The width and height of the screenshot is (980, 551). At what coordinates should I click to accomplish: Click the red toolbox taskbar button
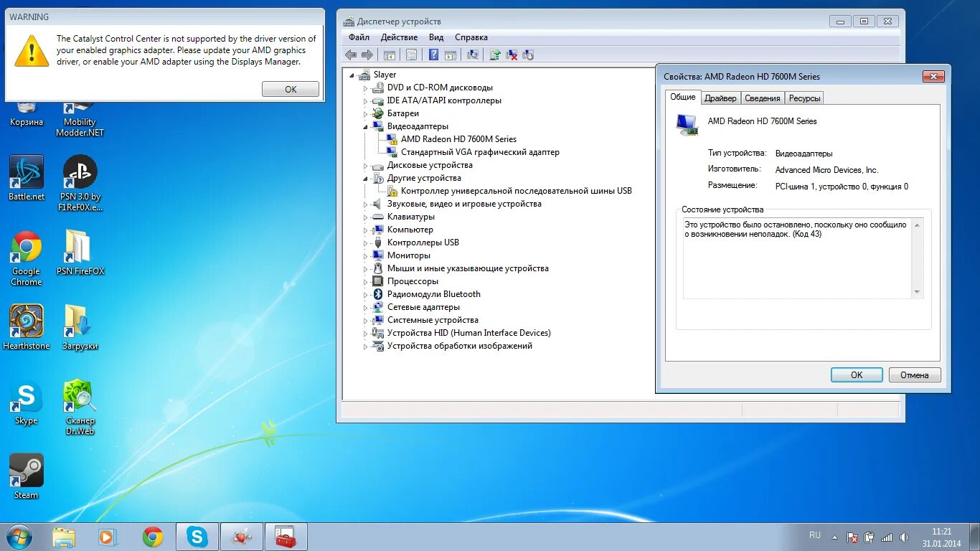point(286,537)
